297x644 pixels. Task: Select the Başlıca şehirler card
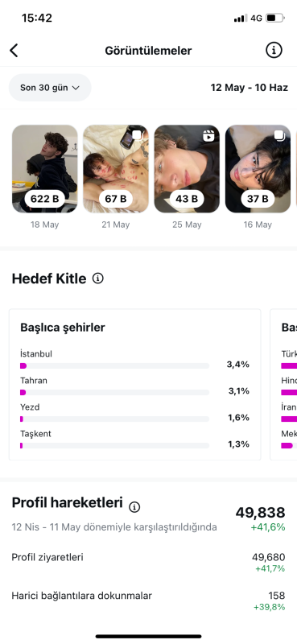tap(134, 385)
